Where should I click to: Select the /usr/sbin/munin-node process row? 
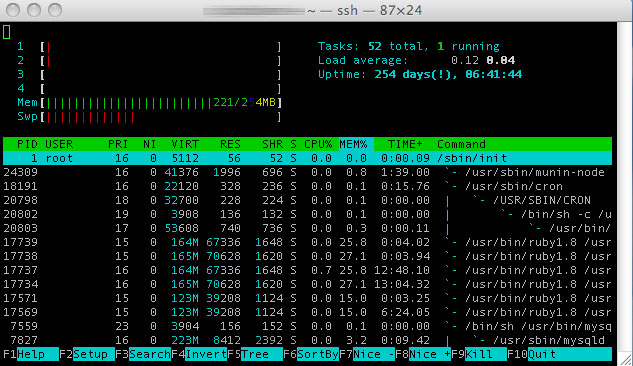pyautogui.click(x=307, y=172)
